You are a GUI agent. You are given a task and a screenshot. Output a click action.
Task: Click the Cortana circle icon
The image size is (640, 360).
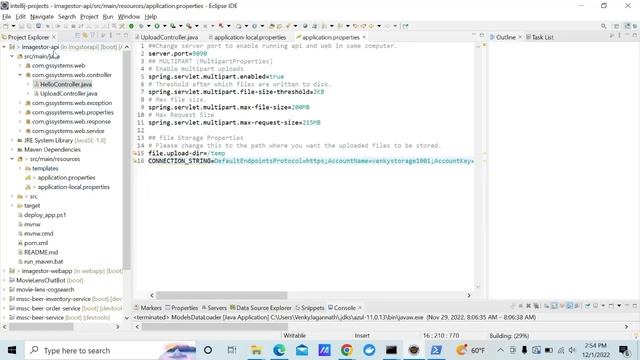tap(208, 350)
